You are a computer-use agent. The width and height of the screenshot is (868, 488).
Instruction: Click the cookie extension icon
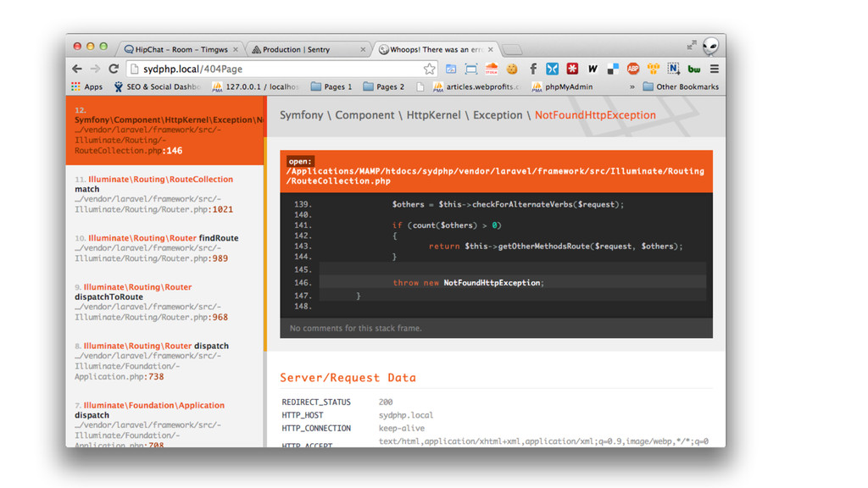point(512,69)
